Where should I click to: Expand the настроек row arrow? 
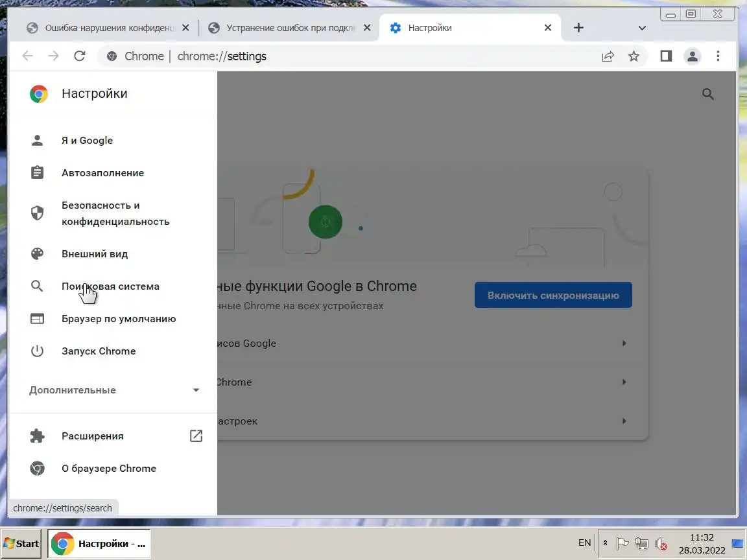[624, 421]
